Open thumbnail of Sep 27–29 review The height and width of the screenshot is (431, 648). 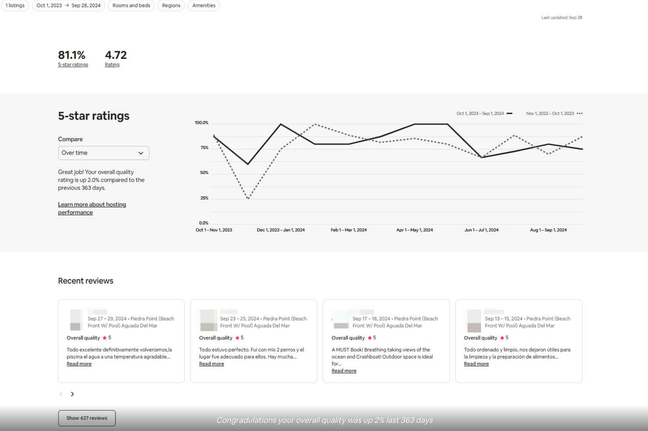[x=75, y=320]
